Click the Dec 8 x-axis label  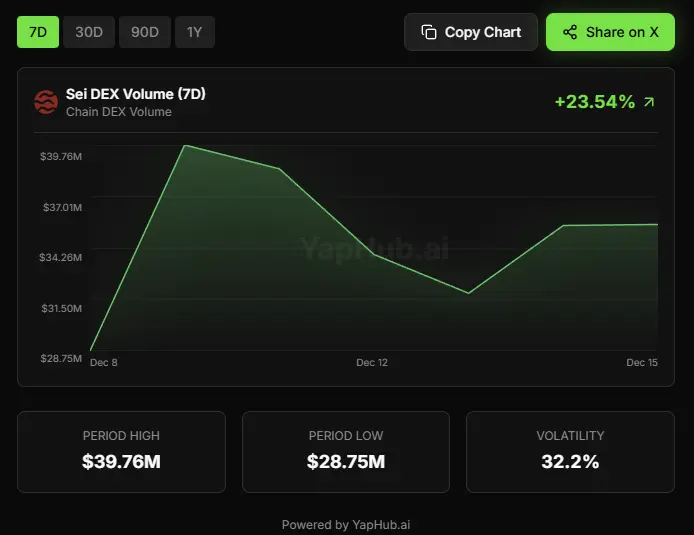click(104, 362)
